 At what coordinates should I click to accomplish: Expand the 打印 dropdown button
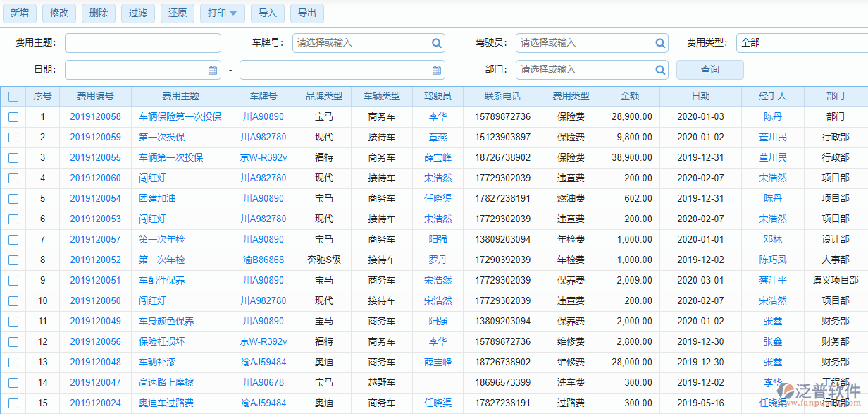click(223, 13)
